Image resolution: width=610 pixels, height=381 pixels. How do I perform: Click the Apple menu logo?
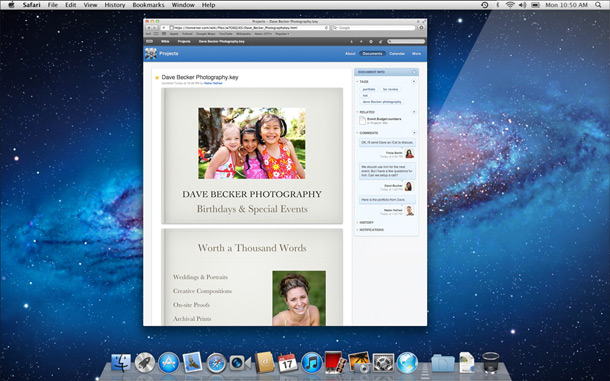point(11,5)
